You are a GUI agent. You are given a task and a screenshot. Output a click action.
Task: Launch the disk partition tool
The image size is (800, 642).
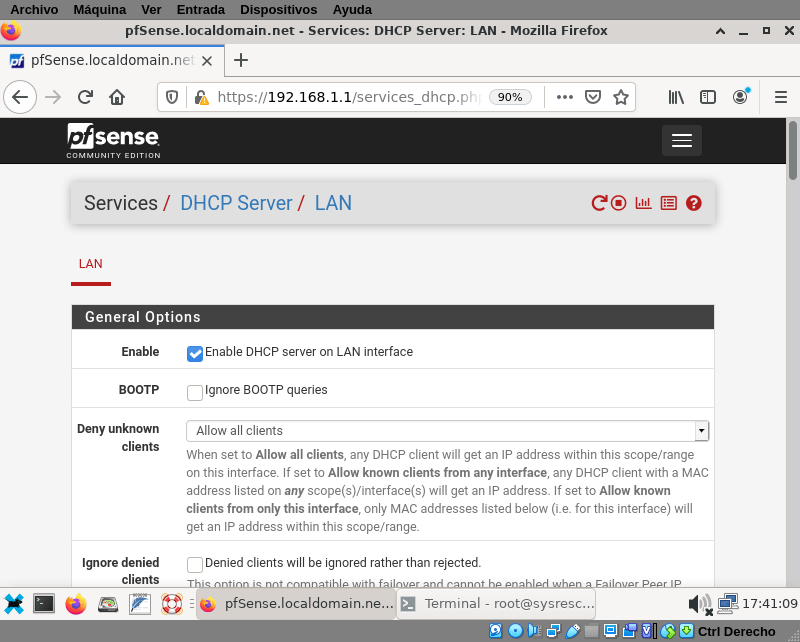(108, 605)
